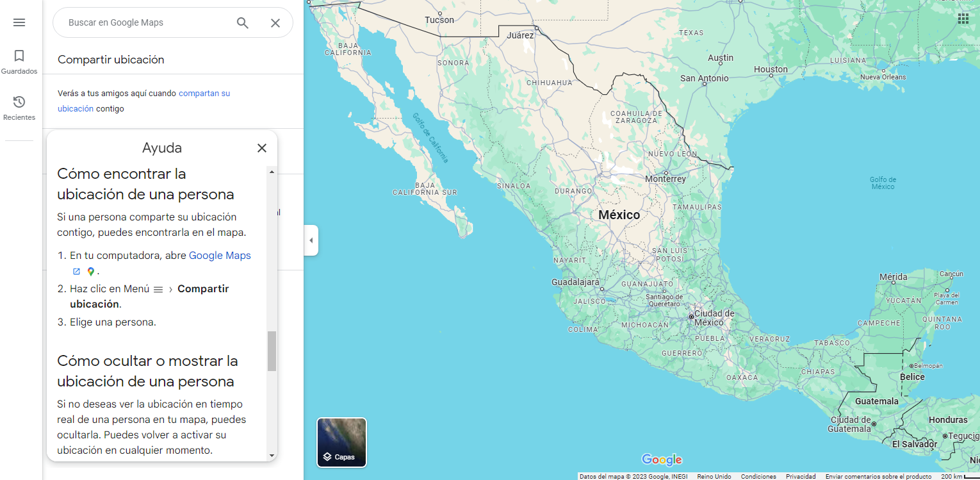Click the help panel scroll-down arrow
Screen dimensions: 980x480
272,456
